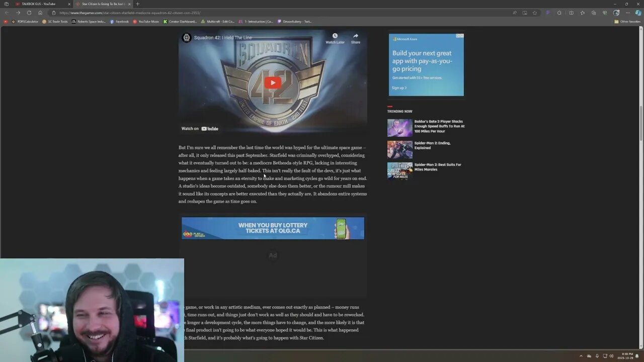Screen dimensions: 644x362
Task: Refresh the current page
Action: tap(29, 13)
